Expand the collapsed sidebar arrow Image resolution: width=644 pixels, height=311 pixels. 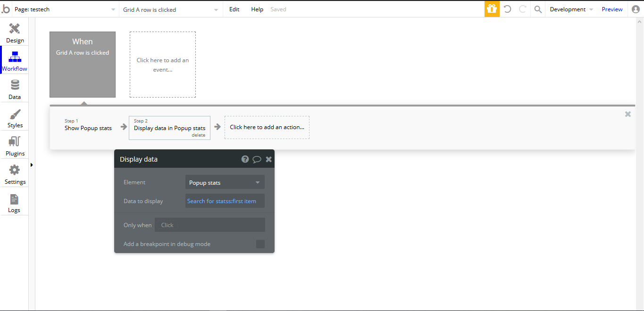click(32, 165)
